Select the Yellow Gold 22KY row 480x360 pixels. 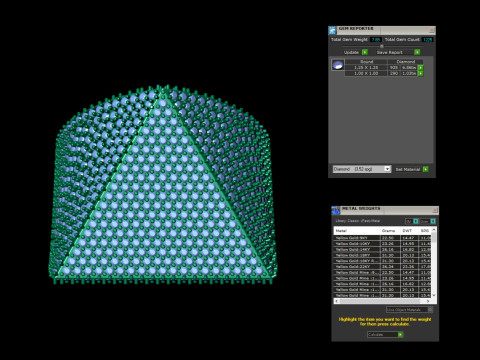click(x=382, y=267)
